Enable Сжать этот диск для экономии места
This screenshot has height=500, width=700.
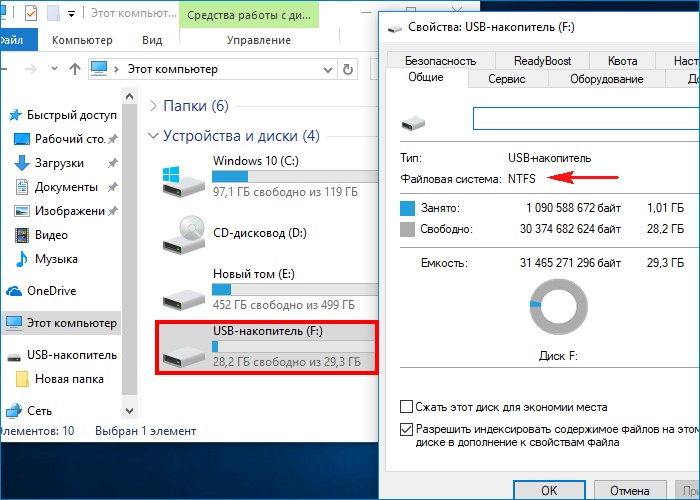pyautogui.click(x=406, y=407)
